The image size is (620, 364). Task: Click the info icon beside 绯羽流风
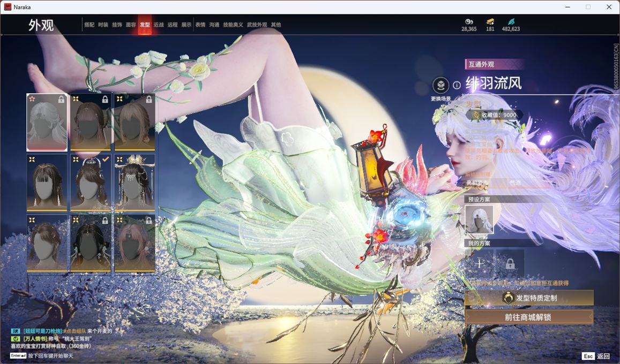[x=457, y=85]
